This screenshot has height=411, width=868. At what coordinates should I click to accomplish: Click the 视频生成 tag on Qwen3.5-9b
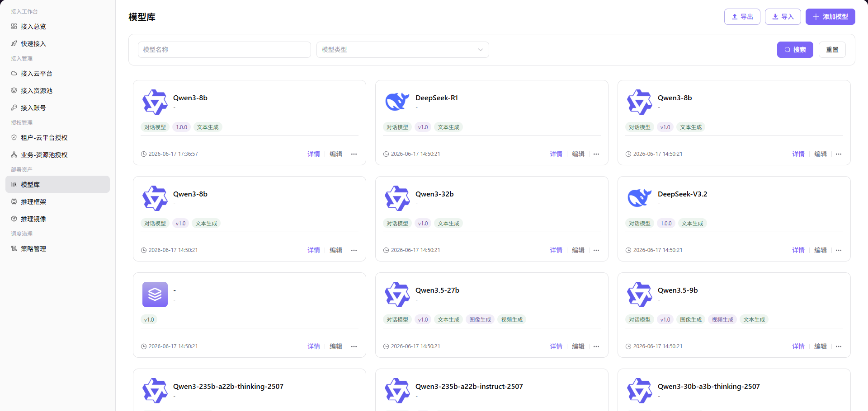(722, 320)
